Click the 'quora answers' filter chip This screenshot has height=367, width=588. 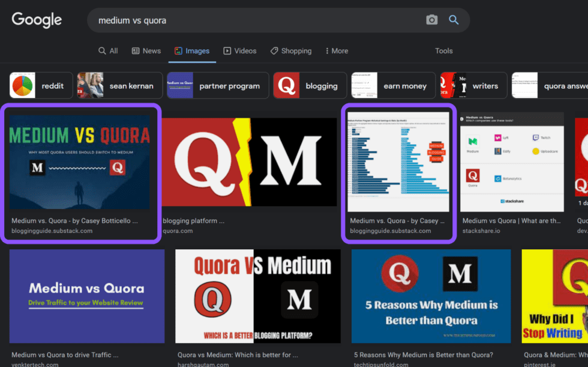[550, 85]
